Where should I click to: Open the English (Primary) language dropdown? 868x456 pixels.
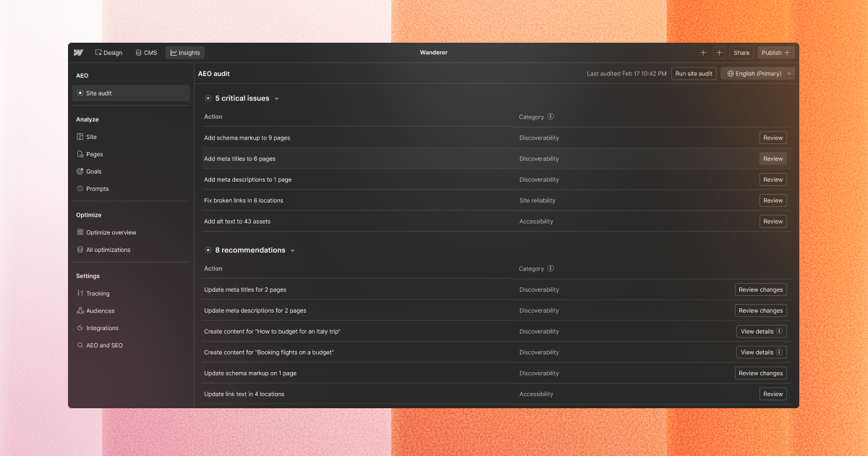coord(757,73)
